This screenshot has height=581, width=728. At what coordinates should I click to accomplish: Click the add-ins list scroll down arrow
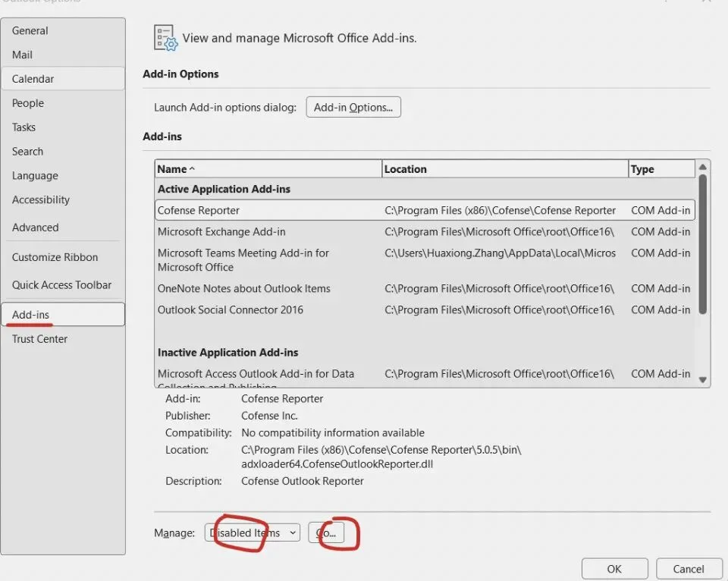click(x=702, y=380)
